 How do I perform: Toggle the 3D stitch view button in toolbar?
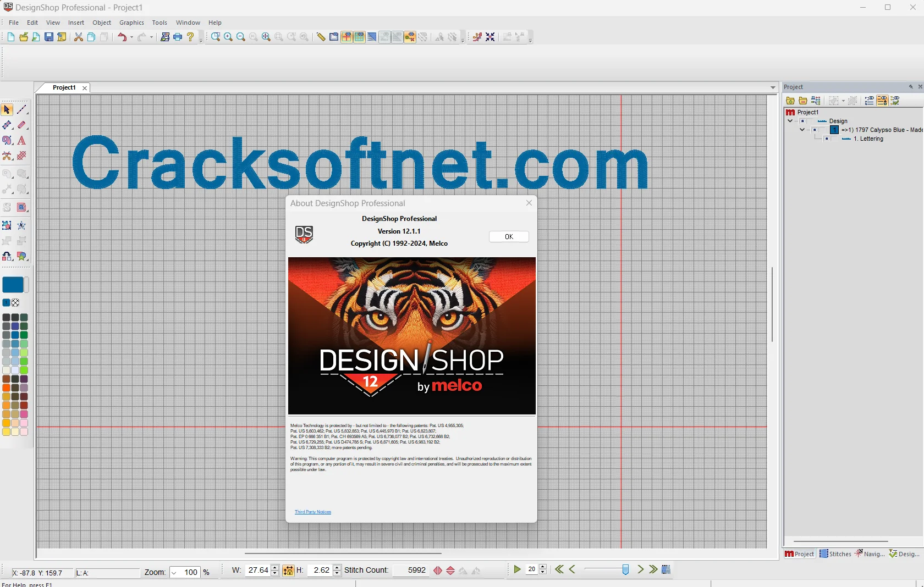click(372, 37)
